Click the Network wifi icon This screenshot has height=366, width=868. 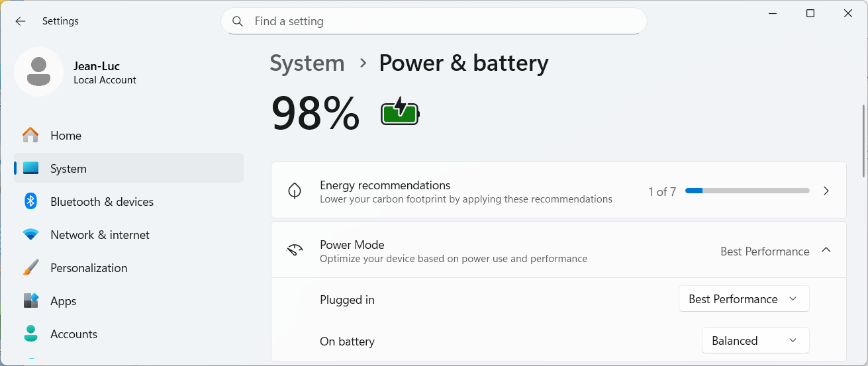pos(30,235)
